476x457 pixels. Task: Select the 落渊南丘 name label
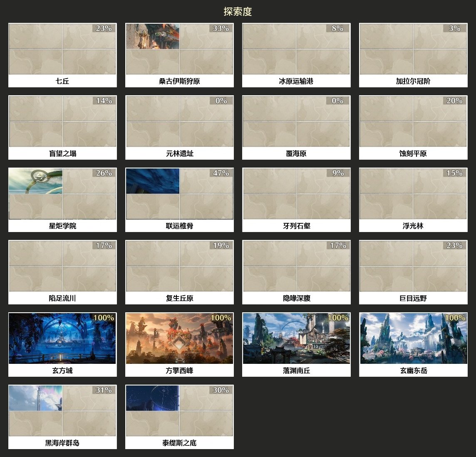click(296, 371)
